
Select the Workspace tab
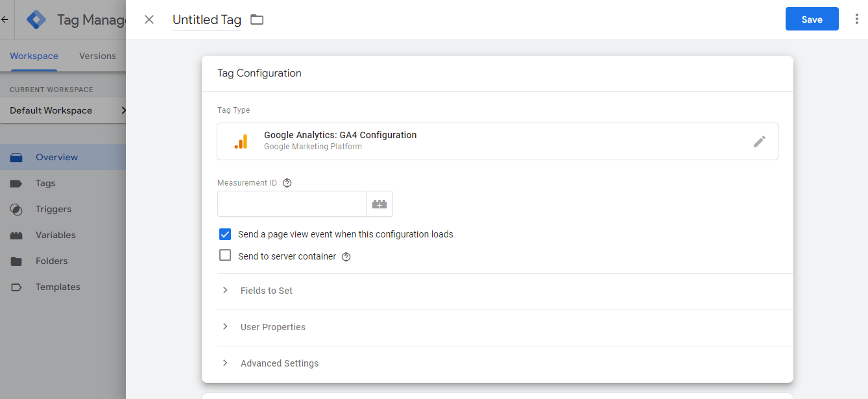(x=34, y=56)
